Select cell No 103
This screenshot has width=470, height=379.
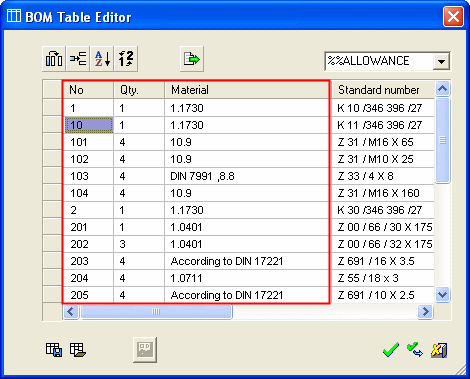pyautogui.click(x=88, y=176)
